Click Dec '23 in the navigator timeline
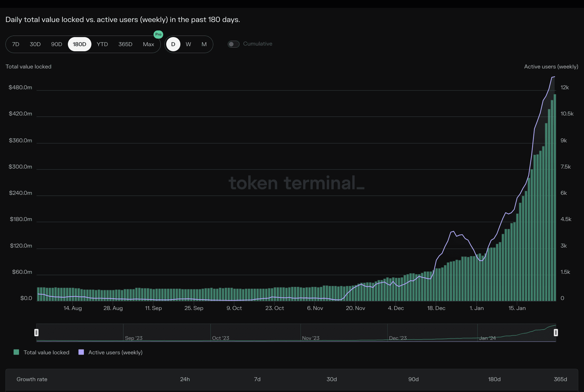 tap(398, 338)
